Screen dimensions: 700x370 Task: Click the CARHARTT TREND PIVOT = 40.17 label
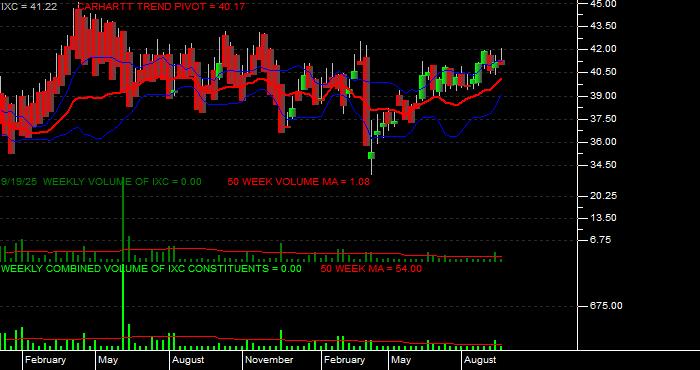[161, 7]
